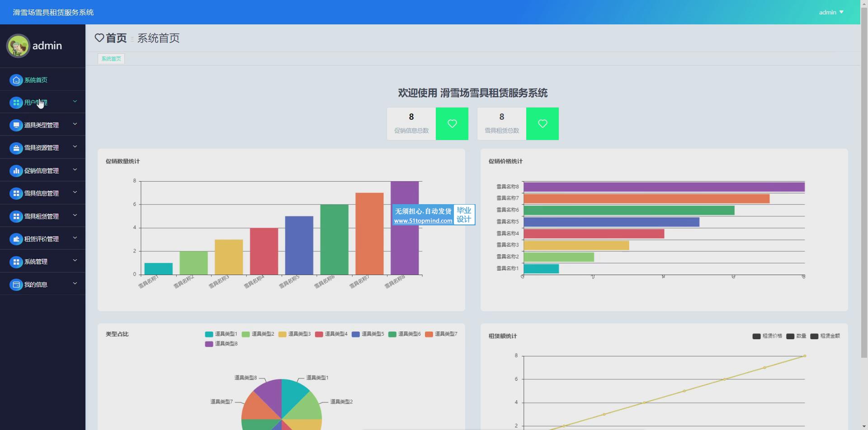Click the 系统管理 grid icon
Viewport: 868px width, 430px height.
(x=16, y=262)
